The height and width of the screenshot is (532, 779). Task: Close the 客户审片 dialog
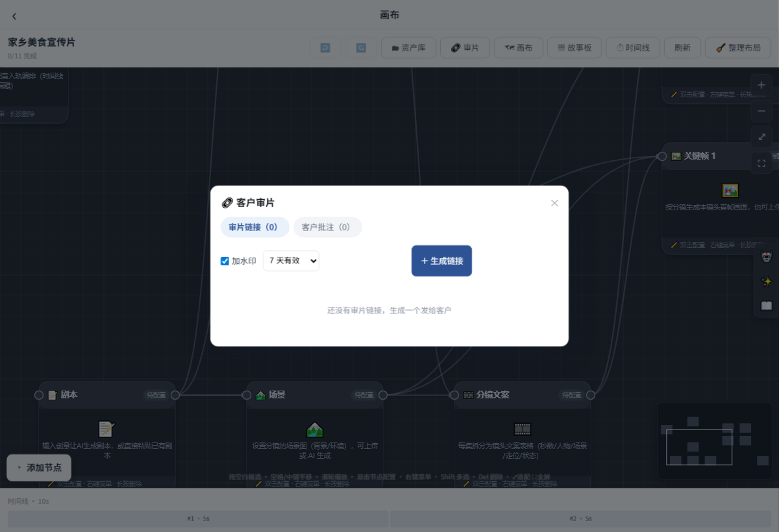pos(554,203)
